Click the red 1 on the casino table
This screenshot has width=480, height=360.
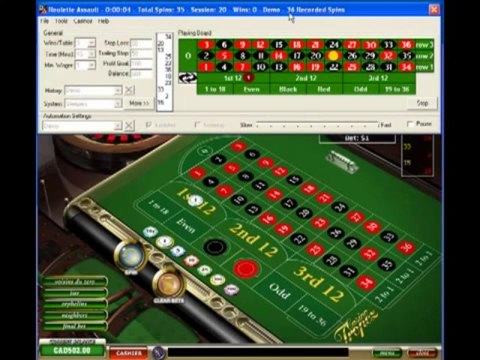point(197,173)
